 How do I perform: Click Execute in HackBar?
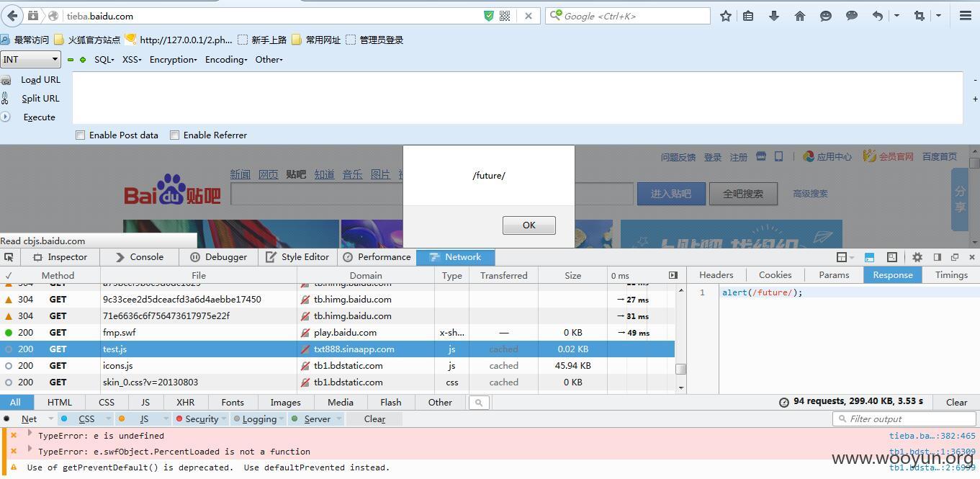[39, 117]
